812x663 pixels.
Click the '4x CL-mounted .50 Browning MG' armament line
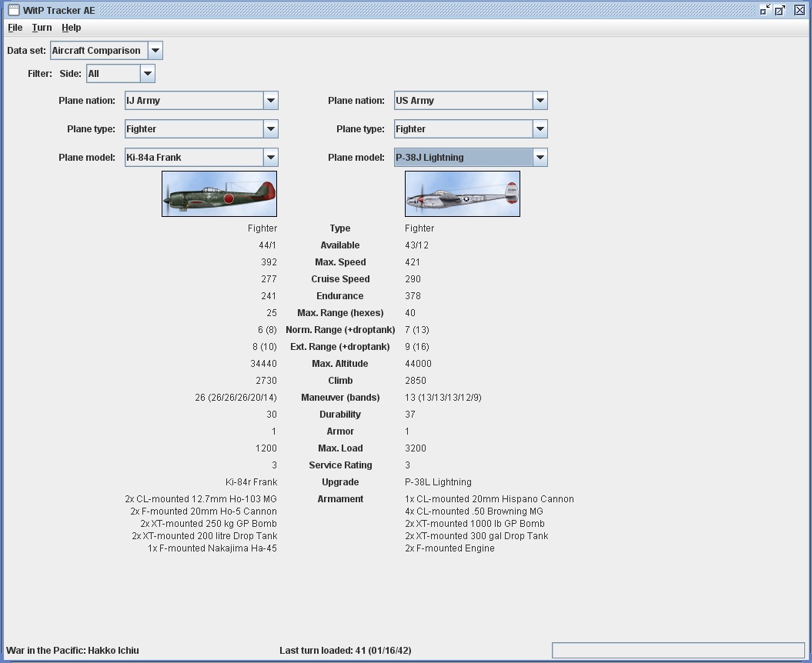coord(474,512)
